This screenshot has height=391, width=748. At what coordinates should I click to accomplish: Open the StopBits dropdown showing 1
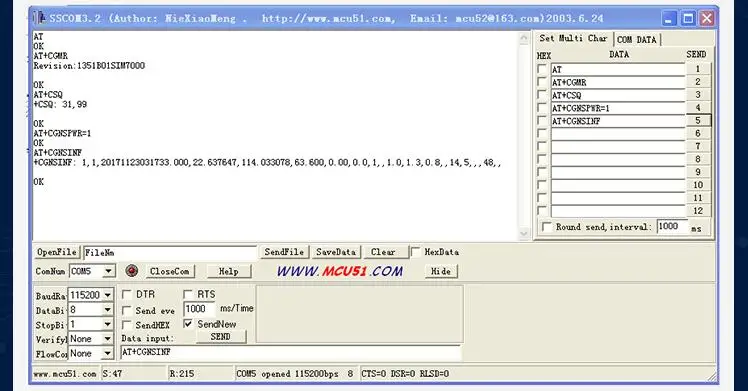point(108,324)
